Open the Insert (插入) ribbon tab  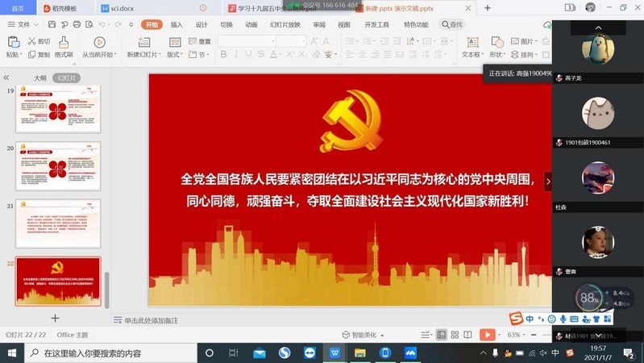click(x=177, y=25)
